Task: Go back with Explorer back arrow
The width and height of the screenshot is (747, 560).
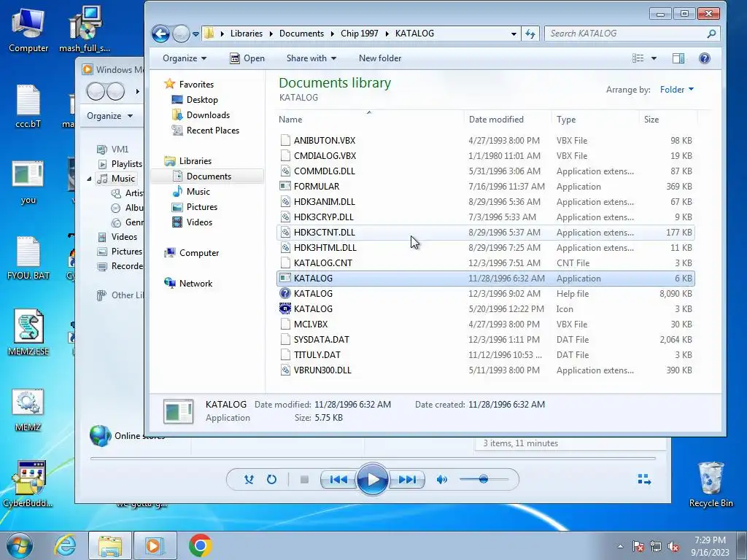Action: [x=160, y=34]
